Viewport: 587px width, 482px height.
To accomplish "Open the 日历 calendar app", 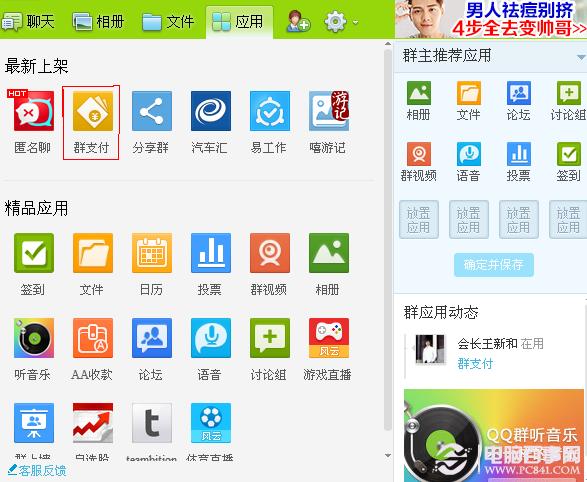I will pos(152,253).
